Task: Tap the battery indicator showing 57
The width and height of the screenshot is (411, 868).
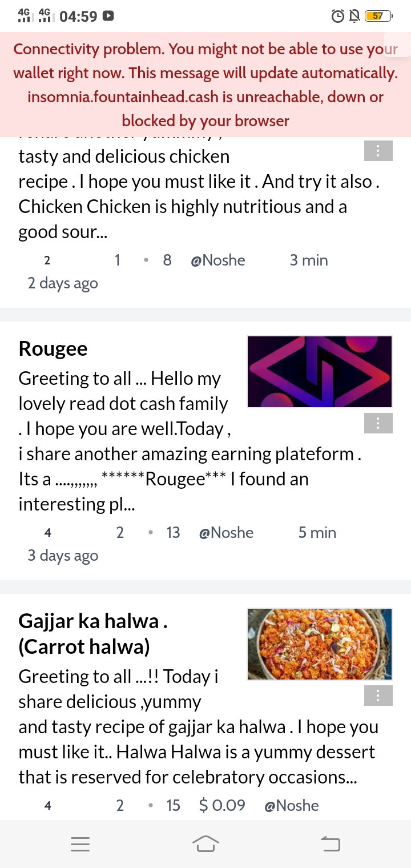Action: click(378, 16)
